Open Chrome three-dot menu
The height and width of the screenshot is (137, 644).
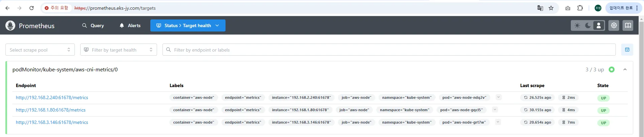point(637,8)
